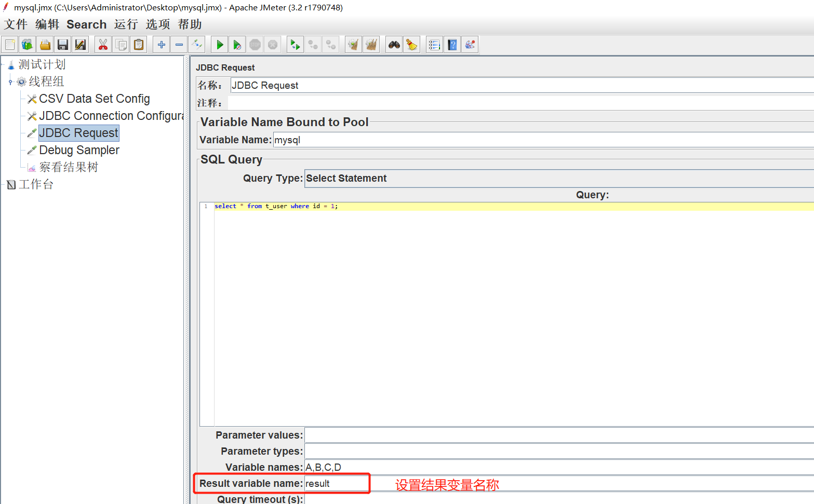Click the 注释 comments field
The width and height of the screenshot is (814, 504).
(x=521, y=103)
